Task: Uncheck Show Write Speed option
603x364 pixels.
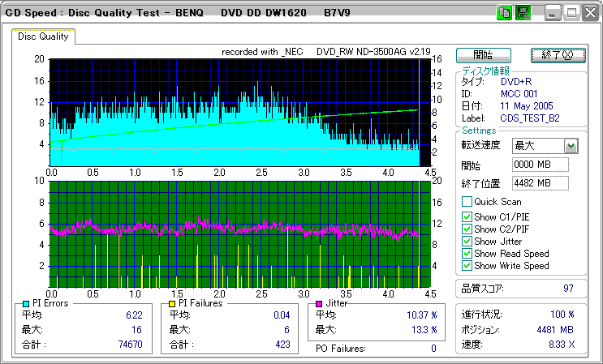Action: [467, 266]
